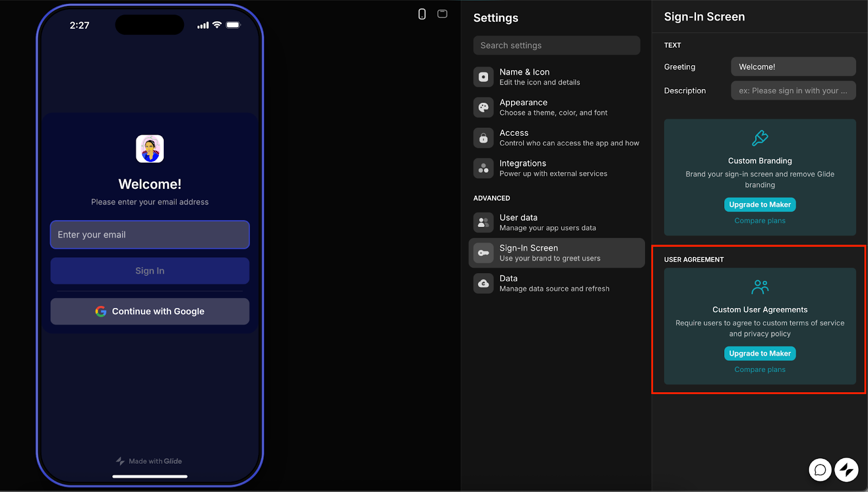Image resolution: width=868 pixels, height=492 pixels.
Task: Open Compare plans link under Custom Branding
Action: [x=759, y=220]
